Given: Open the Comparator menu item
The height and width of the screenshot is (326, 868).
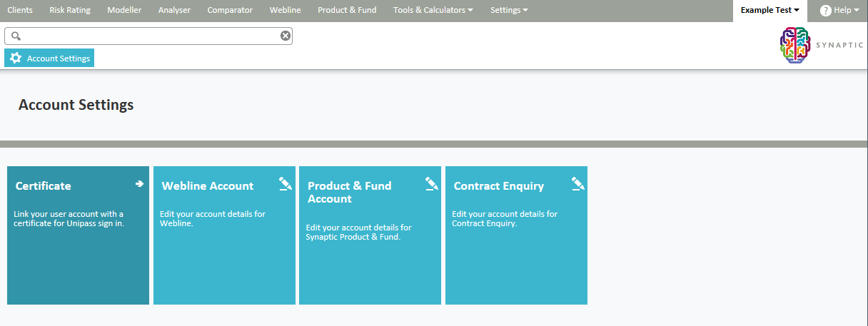Looking at the screenshot, I should click(x=230, y=10).
